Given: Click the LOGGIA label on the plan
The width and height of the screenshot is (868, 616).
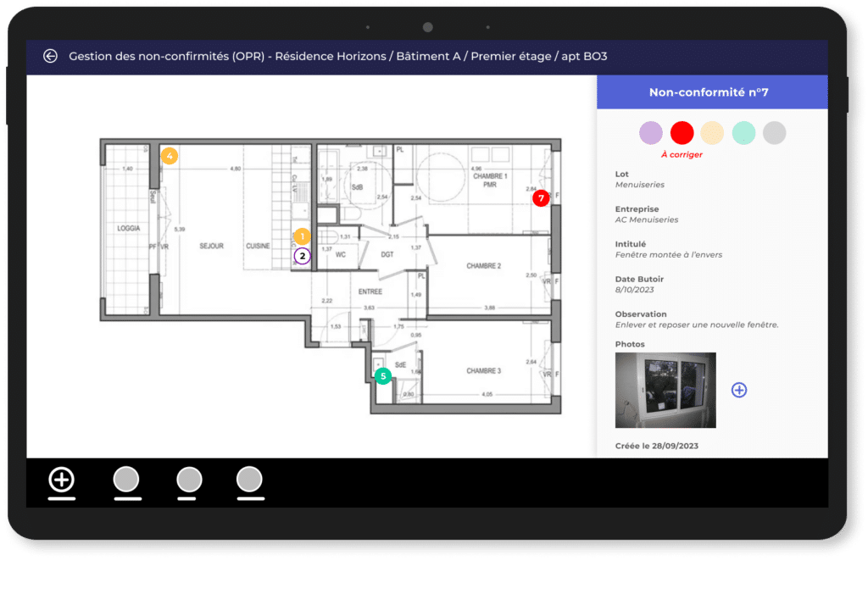Looking at the screenshot, I should 129,228.
